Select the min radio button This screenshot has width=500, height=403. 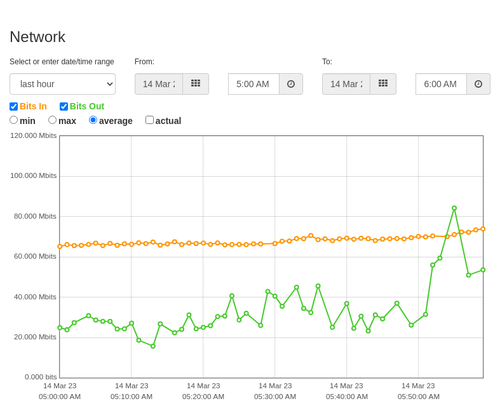[x=14, y=120]
